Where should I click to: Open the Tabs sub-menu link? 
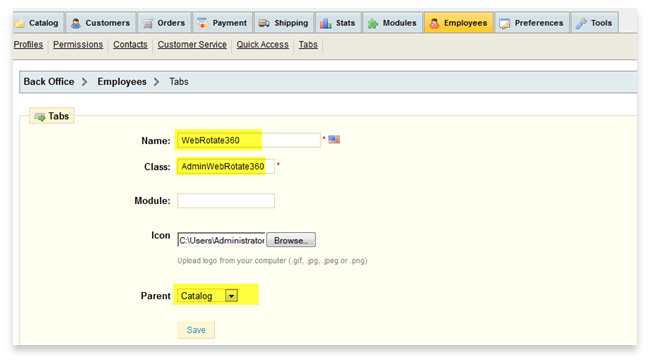tap(308, 44)
